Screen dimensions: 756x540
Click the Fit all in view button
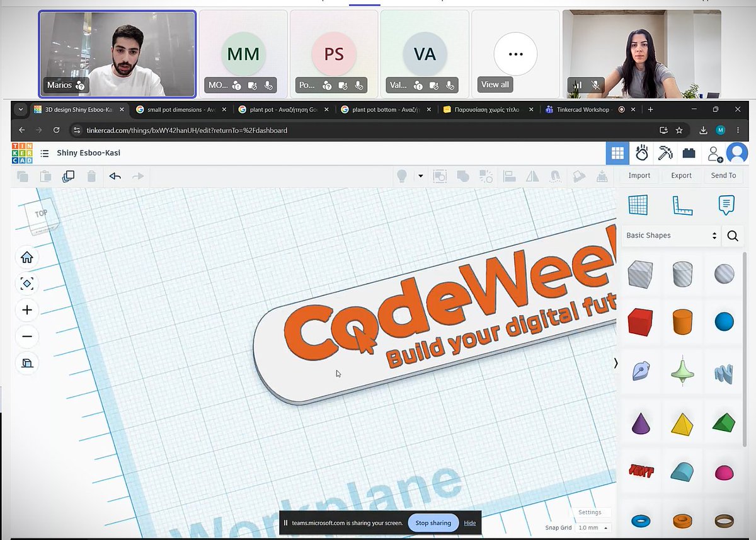coord(27,284)
